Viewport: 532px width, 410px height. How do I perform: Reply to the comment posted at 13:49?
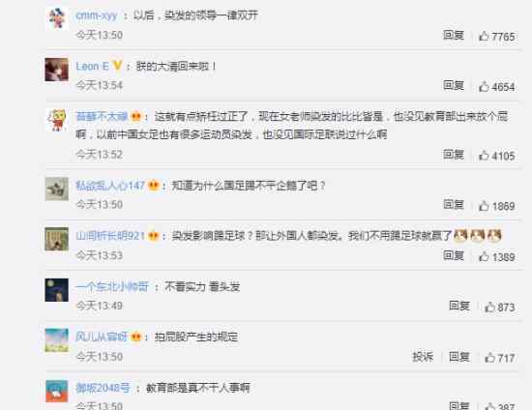[x=459, y=306]
